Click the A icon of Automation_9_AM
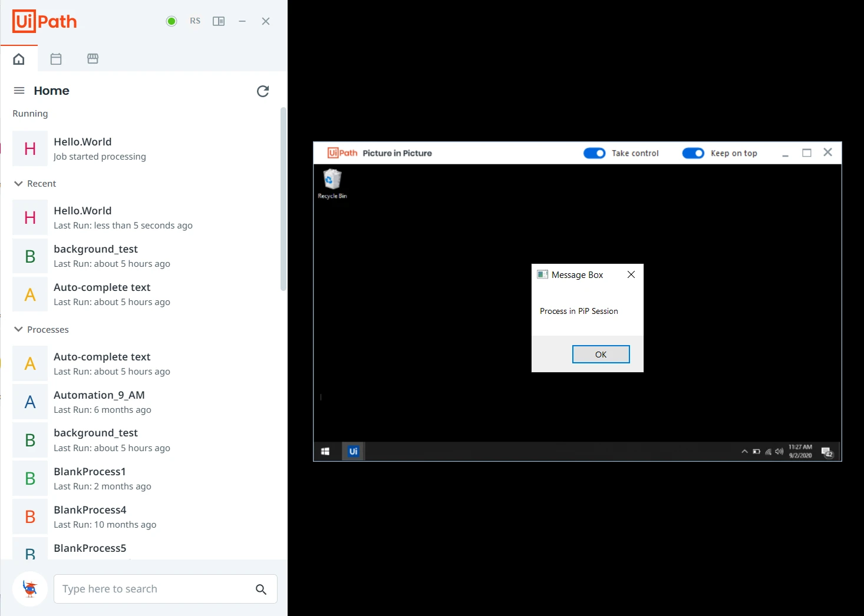Viewport: 864px width, 616px height. [x=30, y=402]
